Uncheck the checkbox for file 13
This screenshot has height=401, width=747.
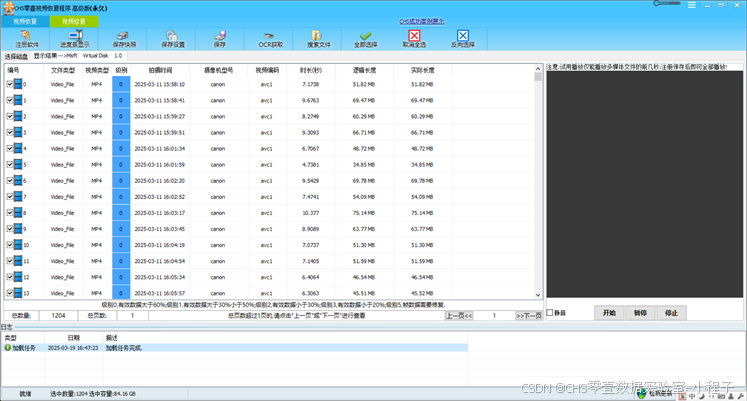[x=10, y=293]
